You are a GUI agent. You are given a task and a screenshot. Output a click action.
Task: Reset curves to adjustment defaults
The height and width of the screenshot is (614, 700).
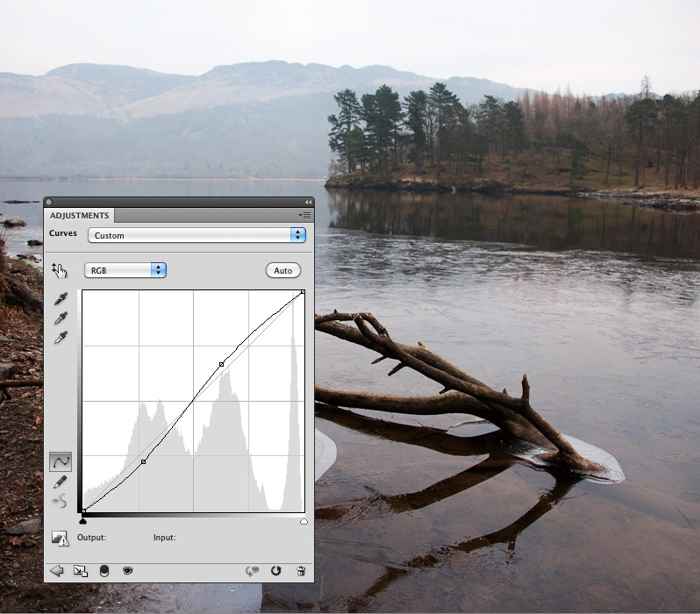[x=276, y=570]
